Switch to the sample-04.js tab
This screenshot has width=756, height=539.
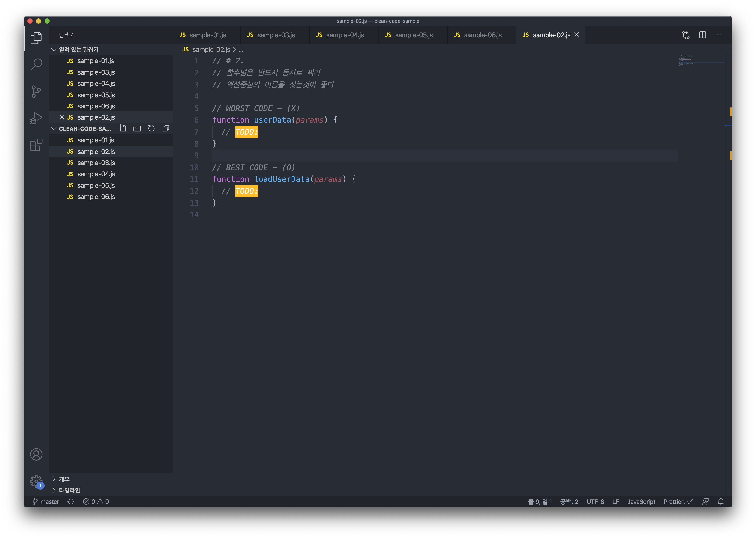click(345, 35)
